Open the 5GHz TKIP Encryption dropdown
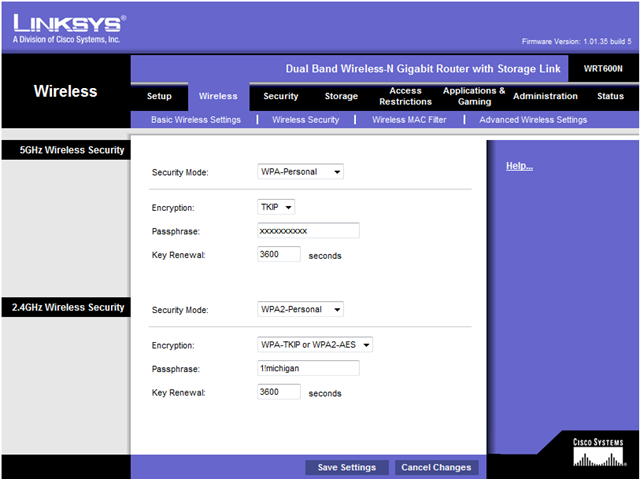 [x=276, y=207]
